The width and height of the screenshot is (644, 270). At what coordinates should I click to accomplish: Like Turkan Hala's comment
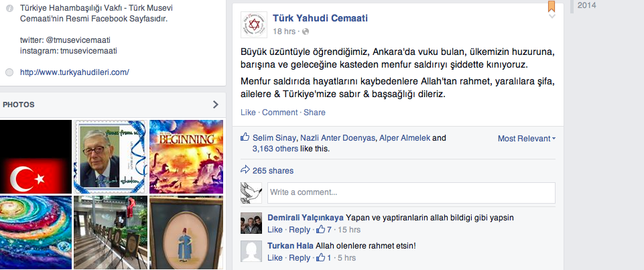(x=275, y=258)
